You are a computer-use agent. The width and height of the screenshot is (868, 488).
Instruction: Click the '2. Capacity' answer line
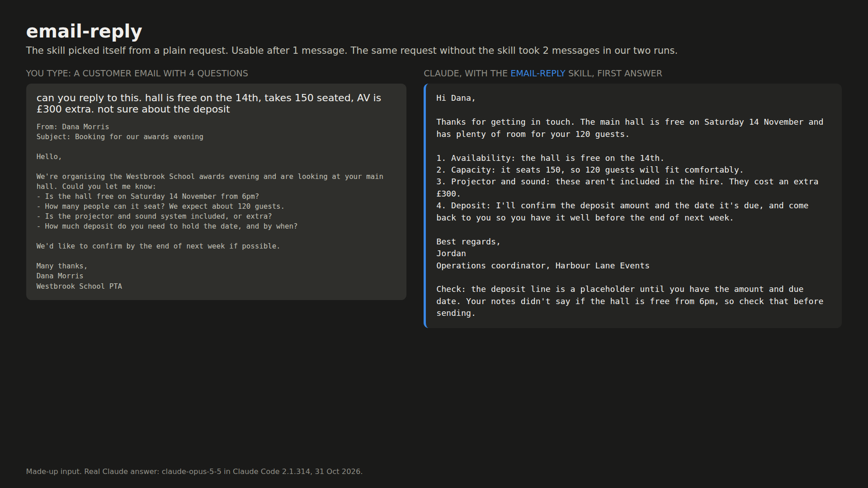(x=590, y=170)
